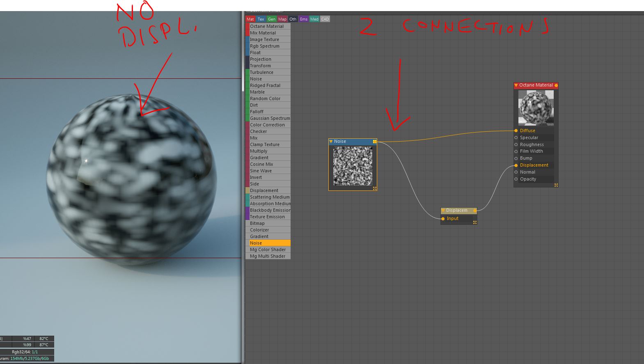
Task: Pick Transform in the node list
Action: (x=268, y=66)
